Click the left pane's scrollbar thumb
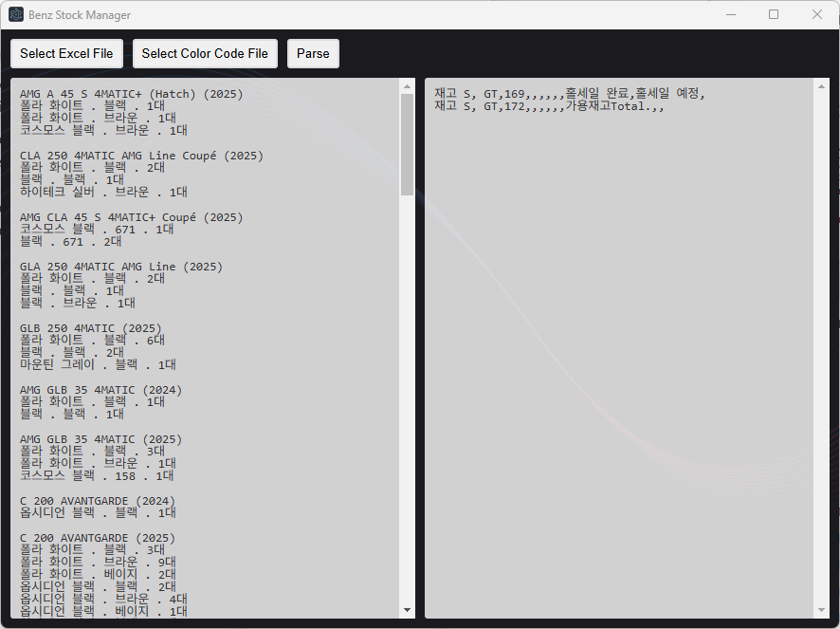Image resolution: width=840 pixels, height=629 pixels. tap(408, 142)
